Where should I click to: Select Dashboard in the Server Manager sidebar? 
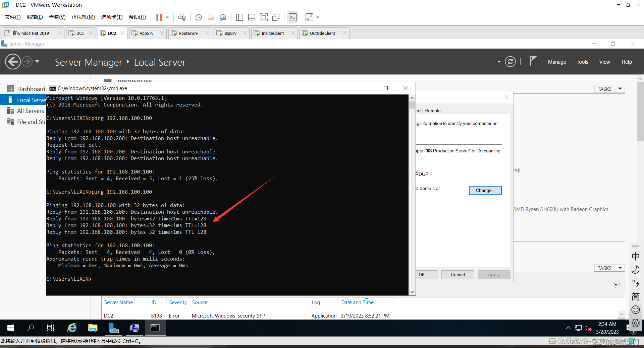pyautogui.click(x=26, y=89)
